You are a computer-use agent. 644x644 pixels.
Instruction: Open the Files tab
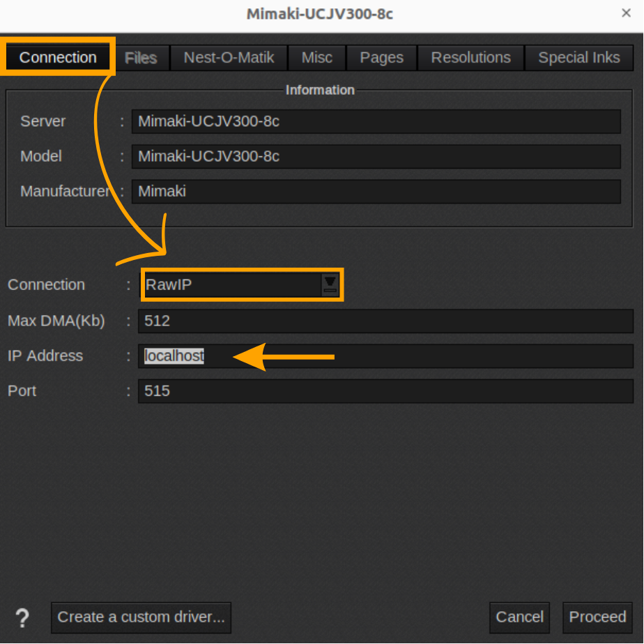[141, 58]
